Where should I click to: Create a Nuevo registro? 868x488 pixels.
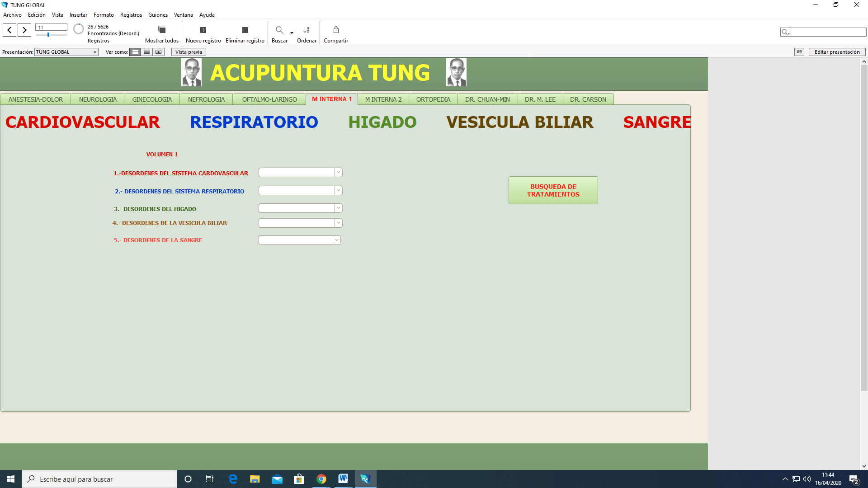203,30
